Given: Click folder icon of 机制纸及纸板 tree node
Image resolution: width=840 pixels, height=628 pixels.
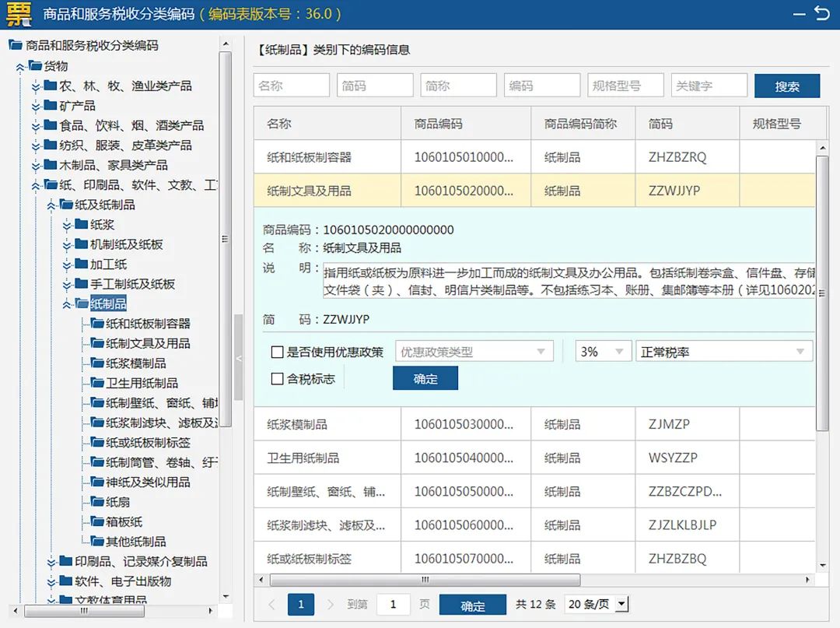Looking at the screenshot, I should pos(82,244).
